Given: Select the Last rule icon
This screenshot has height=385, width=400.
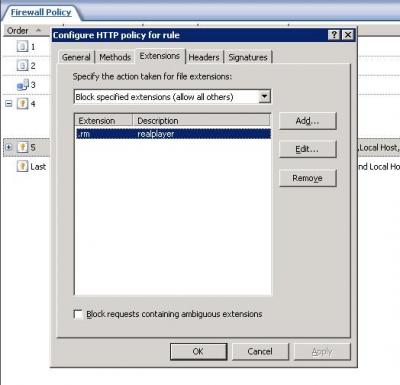Looking at the screenshot, I should tap(22, 166).
